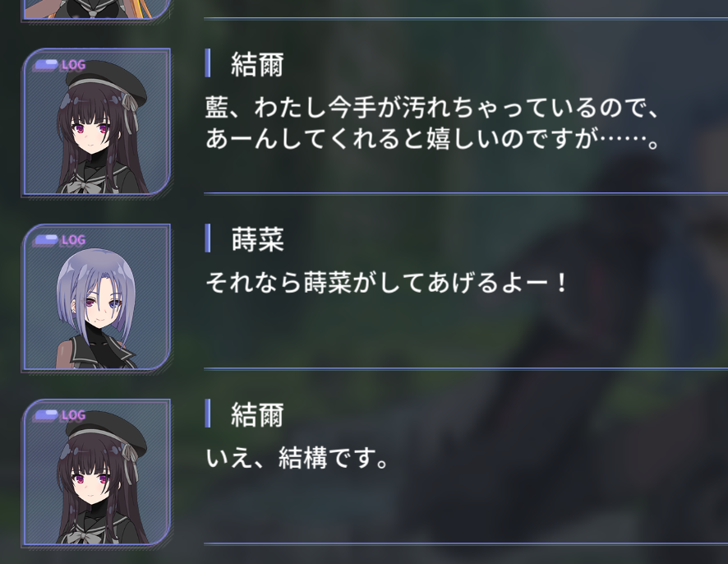This screenshot has height=564, width=728.
Task: Click the LOG badge on 蒔菜's portrait
Action: pos(60,240)
